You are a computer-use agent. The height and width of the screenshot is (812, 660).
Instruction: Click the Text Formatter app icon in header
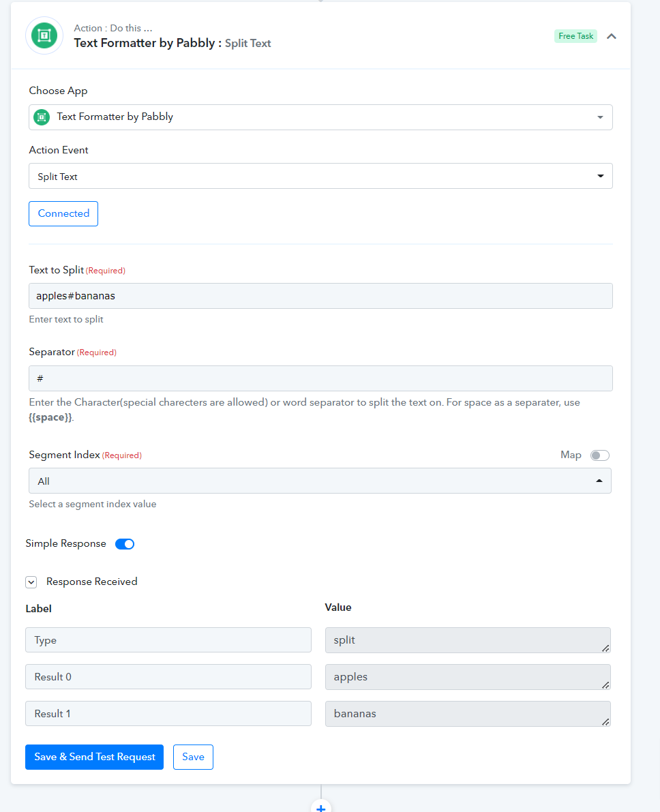[44, 35]
